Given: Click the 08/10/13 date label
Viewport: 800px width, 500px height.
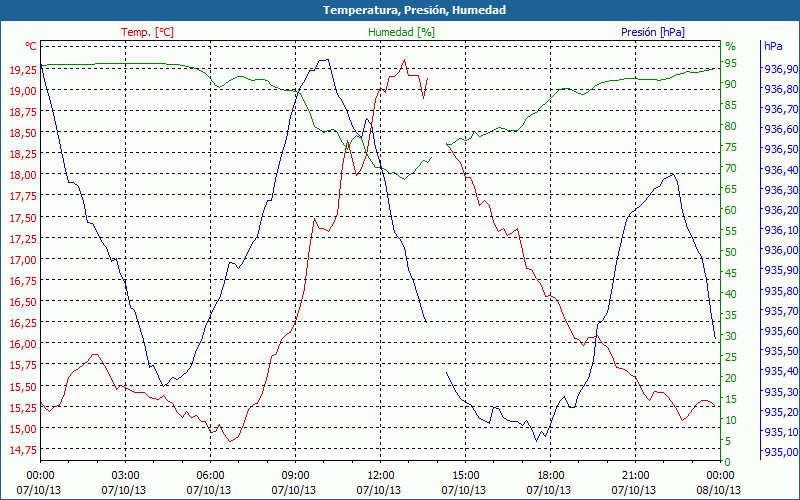Looking at the screenshot, I should click(719, 490).
